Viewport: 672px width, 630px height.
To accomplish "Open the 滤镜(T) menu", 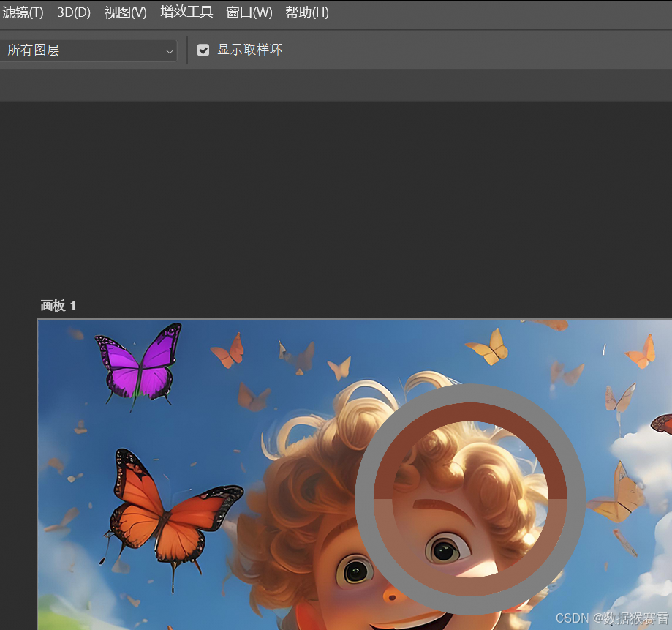I will pyautogui.click(x=22, y=12).
